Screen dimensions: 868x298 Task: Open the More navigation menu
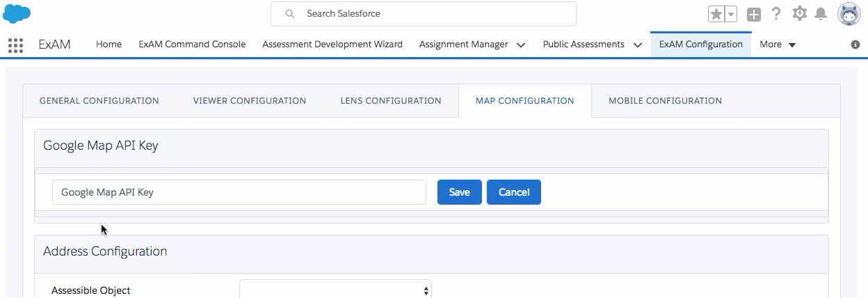[x=778, y=45]
